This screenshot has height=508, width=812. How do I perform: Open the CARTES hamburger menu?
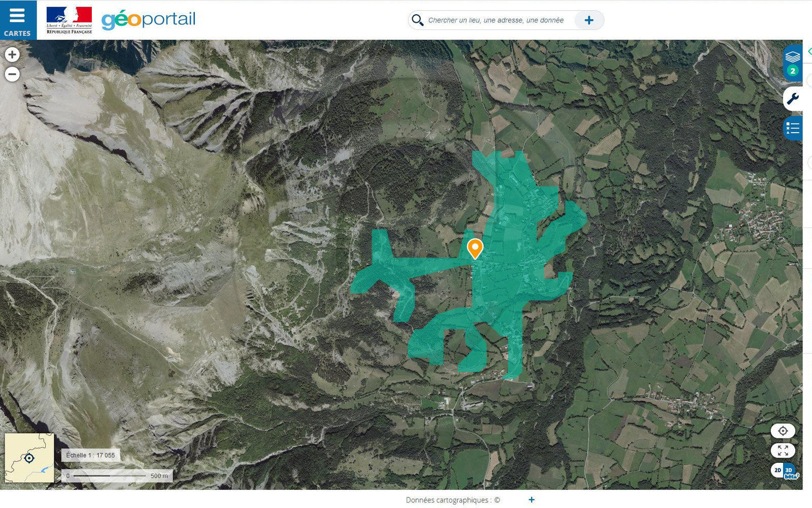click(x=18, y=20)
